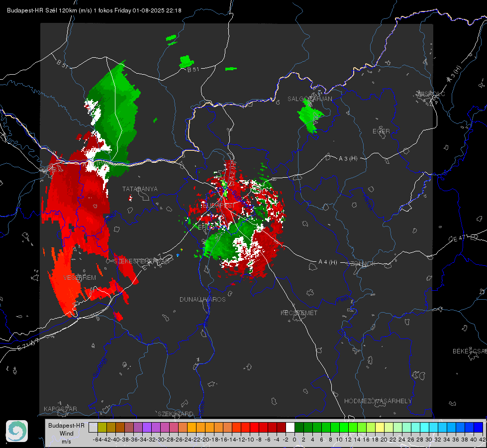Click the TATABANYA city label
This screenshot has height=448, width=487.
(x=140, y=189)
